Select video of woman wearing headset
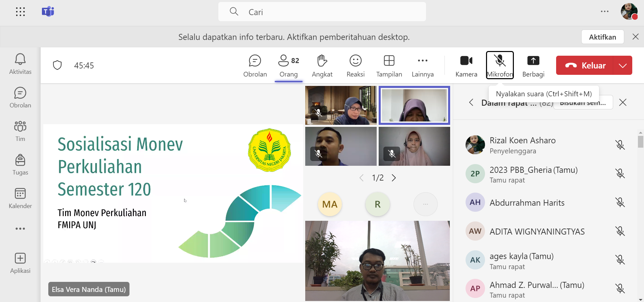644x302 pixels. pyautogui.click(x=414, y=146)
